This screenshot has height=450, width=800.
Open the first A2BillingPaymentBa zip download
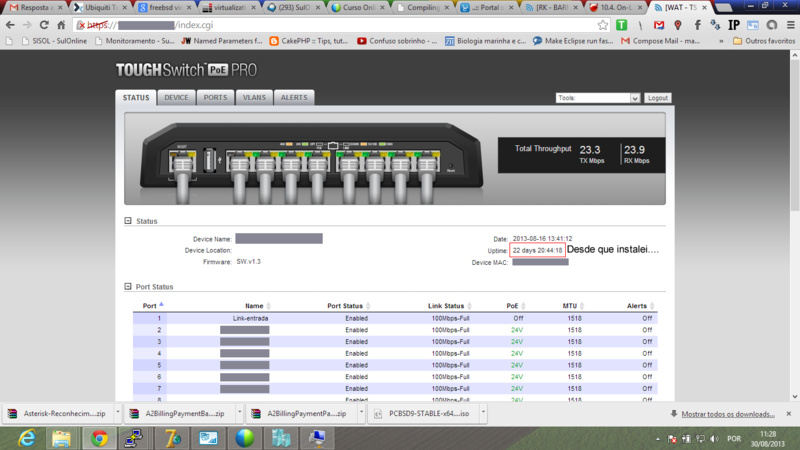179,414
